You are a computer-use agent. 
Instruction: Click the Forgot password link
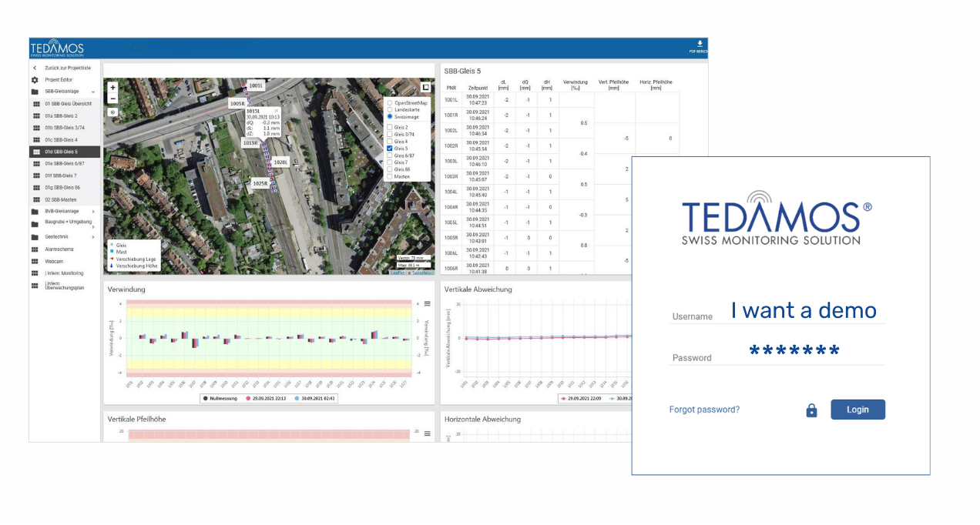(704, 410)
